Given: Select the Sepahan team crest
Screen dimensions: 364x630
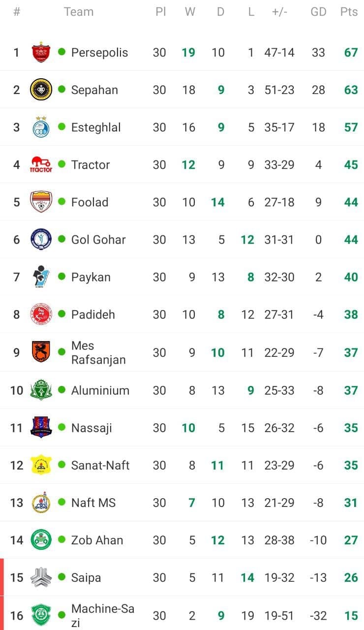Looking at the screenshot, I should tap(41, 90).
